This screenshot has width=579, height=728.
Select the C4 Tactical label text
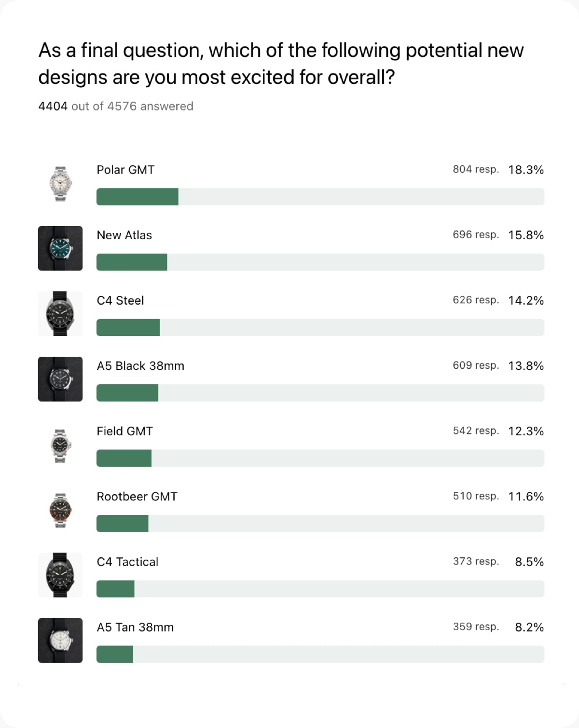tap(127, 562)
